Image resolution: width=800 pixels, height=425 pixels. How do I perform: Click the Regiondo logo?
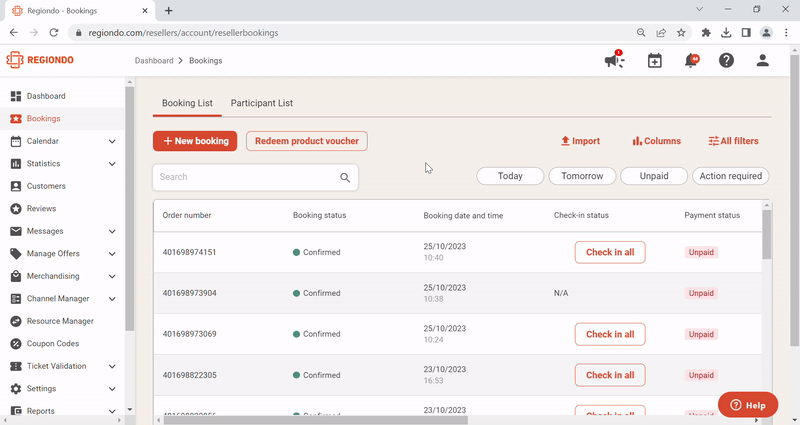pos(40,60)
